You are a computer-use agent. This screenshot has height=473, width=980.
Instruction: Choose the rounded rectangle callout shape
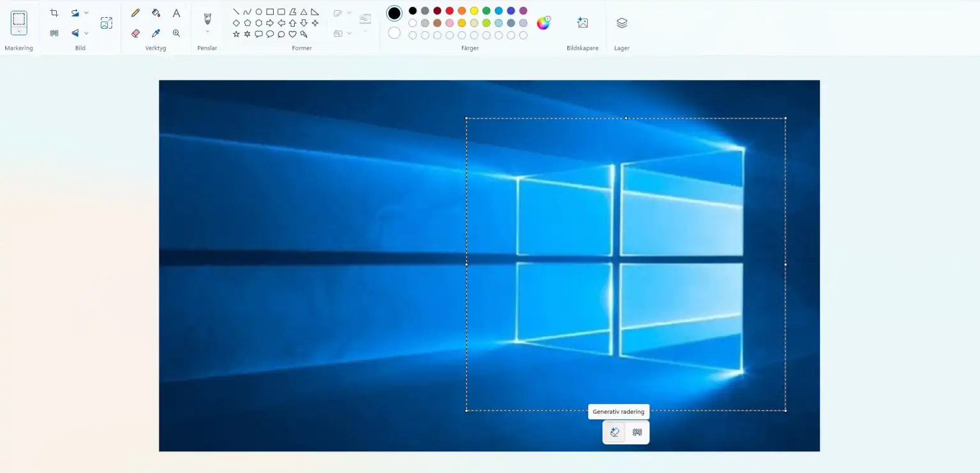pyautogui.click(x=258, y=34)
